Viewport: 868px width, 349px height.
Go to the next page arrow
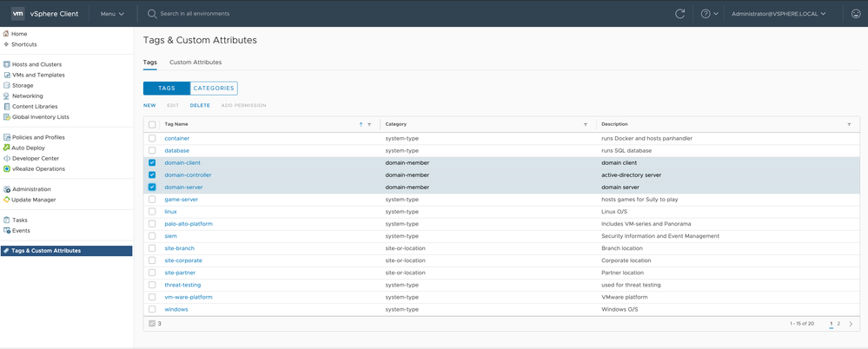point(851,324)
